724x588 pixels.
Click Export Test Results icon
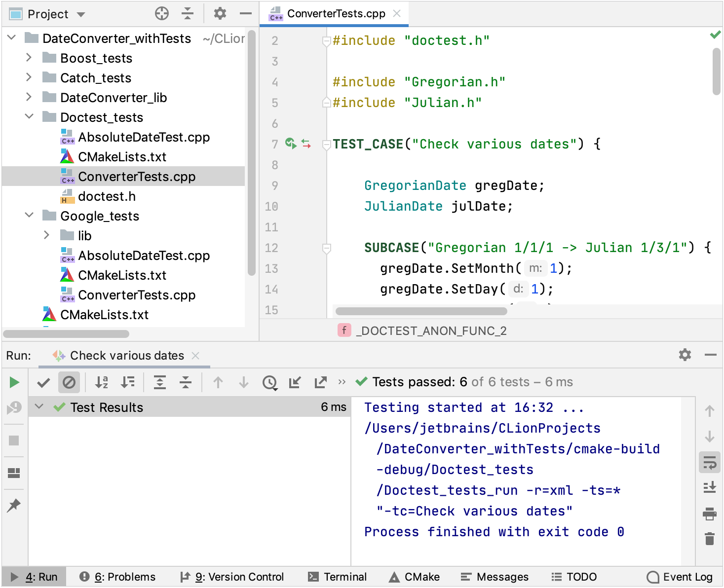click(321, 382)
